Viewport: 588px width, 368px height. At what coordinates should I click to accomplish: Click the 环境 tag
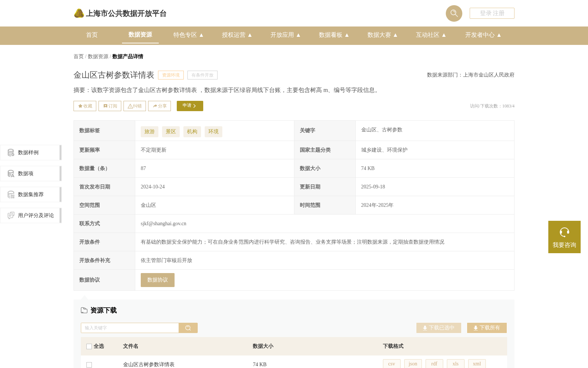tap(214, 132)
